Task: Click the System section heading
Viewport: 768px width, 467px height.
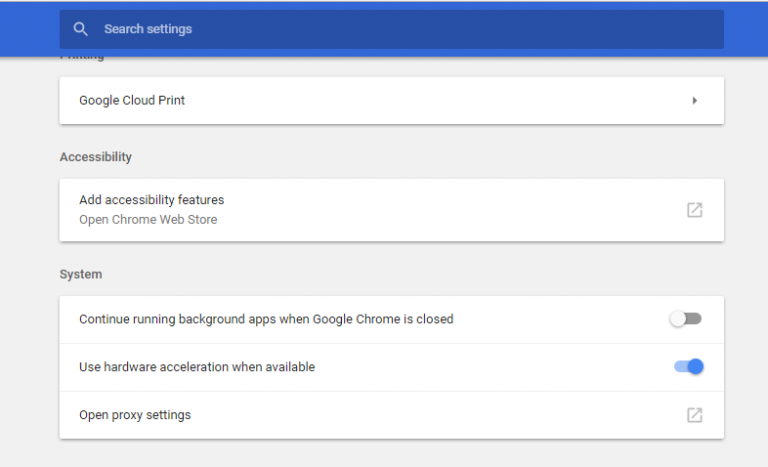Action: point(81,274)
